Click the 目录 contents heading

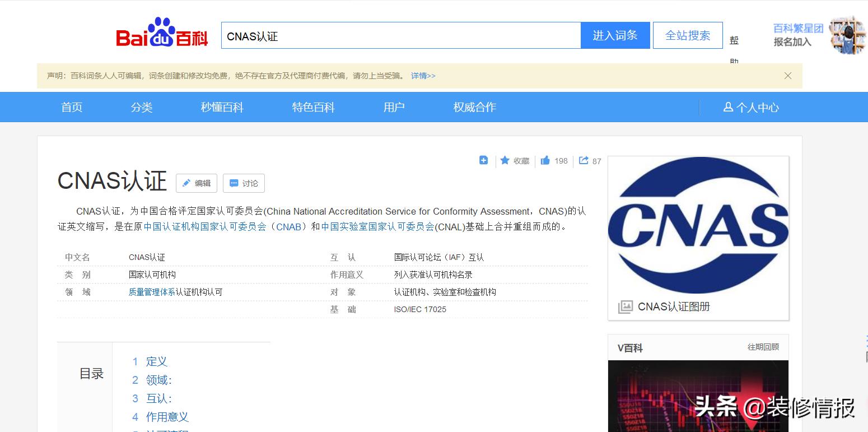91,374
